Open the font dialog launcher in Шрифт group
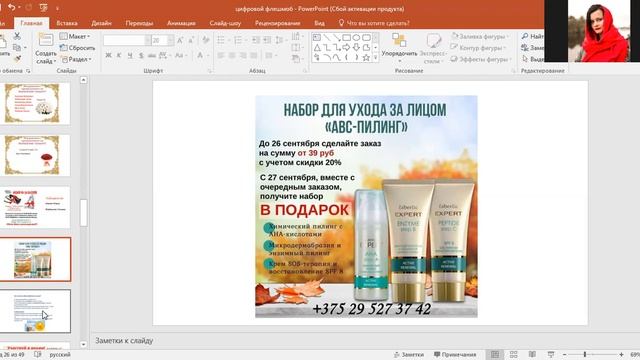Image resolution: width=640 pixels, height=360 pixels. 210,71
